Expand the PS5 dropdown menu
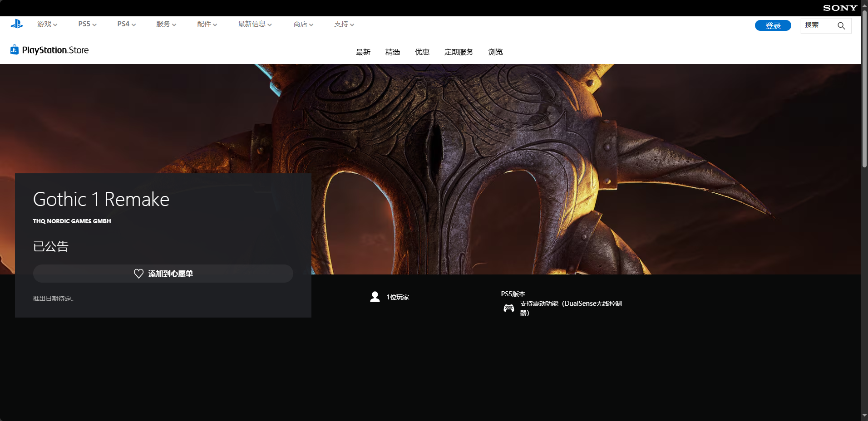The height and width of the screenshot is (421, 868). coord(87,24)
